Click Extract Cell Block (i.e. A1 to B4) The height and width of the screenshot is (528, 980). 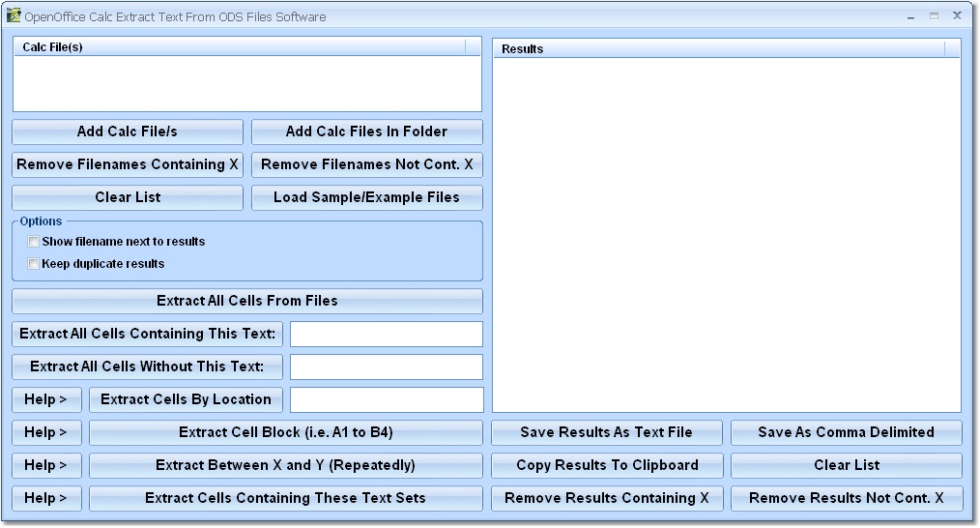[286, 433]
